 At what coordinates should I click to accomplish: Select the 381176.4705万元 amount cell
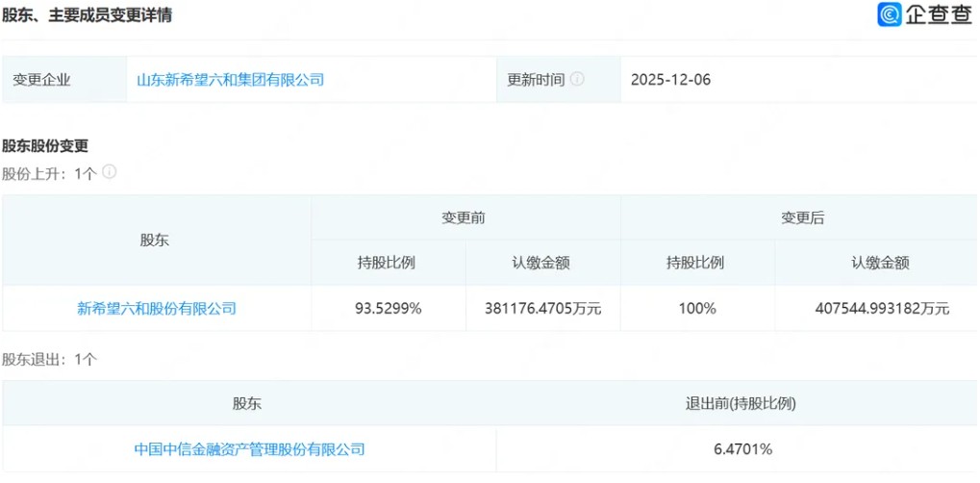click(x=543, y=309)
